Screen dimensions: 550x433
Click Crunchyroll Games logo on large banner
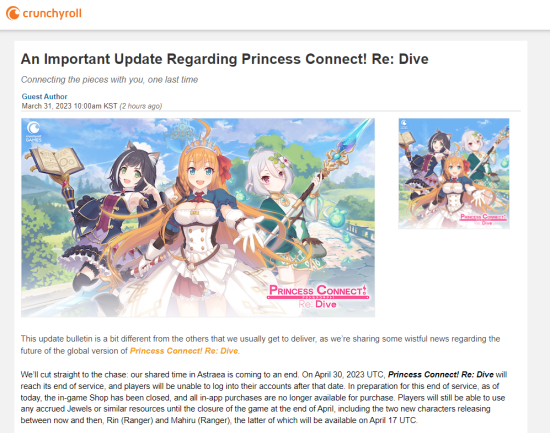[34, 131]
